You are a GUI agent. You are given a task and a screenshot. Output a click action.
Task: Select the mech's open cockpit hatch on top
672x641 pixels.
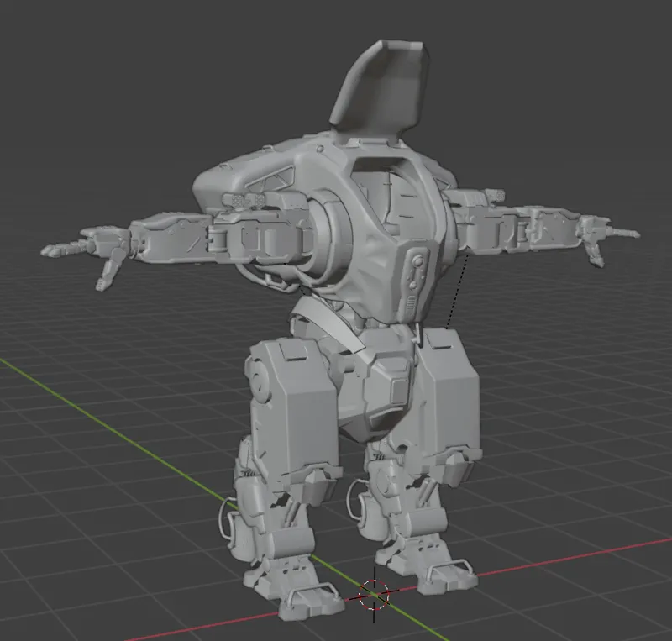(x=381, y=88)
